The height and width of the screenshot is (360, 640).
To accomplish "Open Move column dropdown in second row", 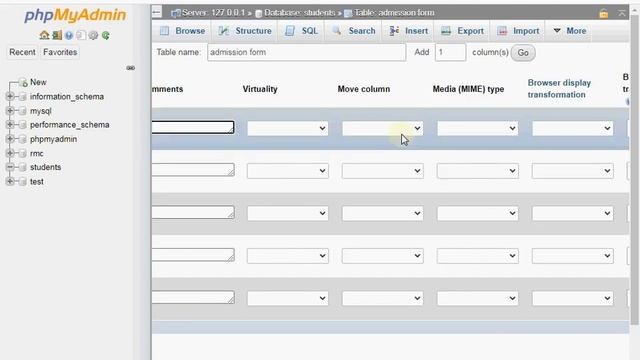I will point(382,171).
